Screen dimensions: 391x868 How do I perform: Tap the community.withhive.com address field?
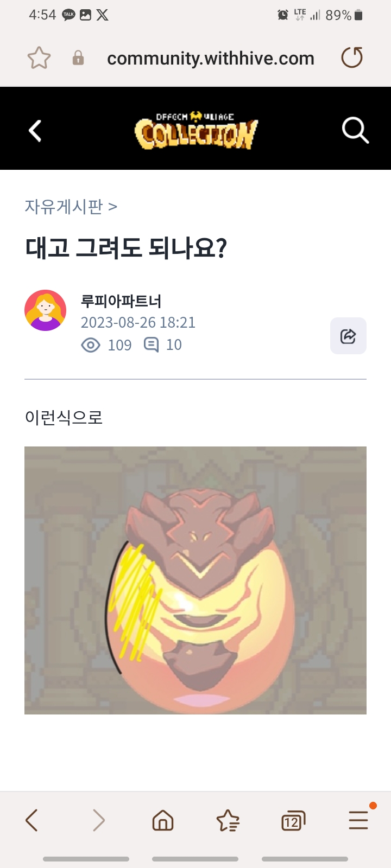pyautogui.click(x=211, y=58)
